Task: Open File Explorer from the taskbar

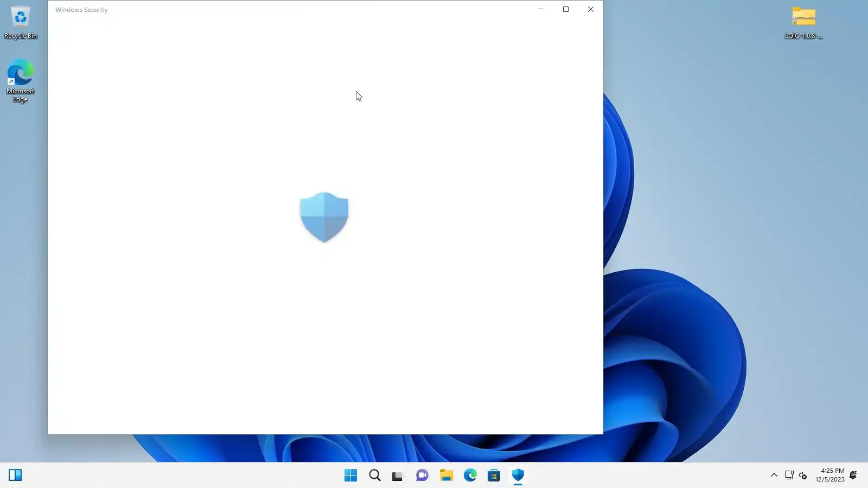Action: (446, 476)
